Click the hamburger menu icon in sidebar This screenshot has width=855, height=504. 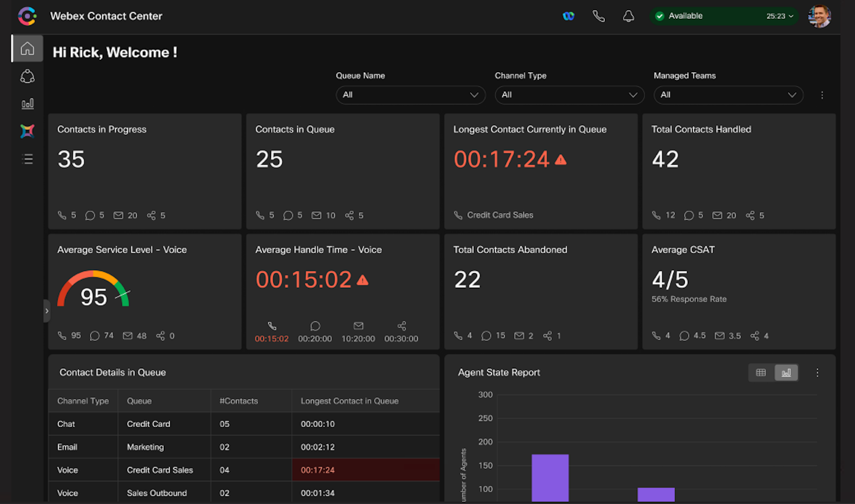[x=27, y=159]
